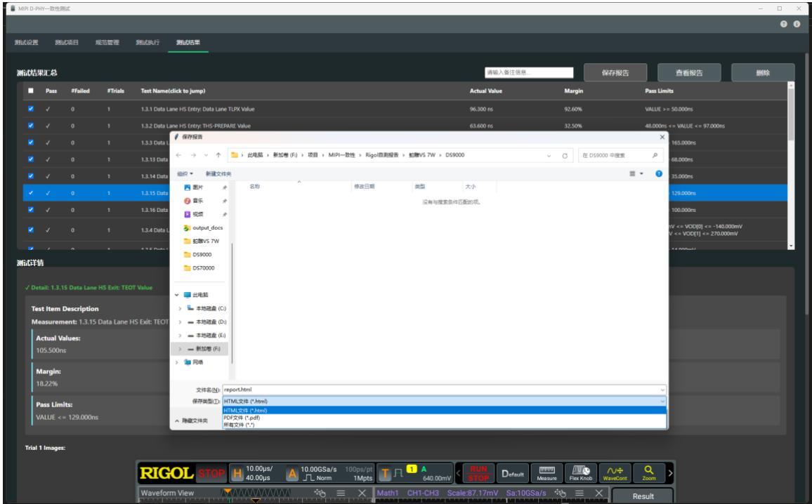Screen dimensions: 812x504
Task: Open the 规范管理 tab
Action: (107, 42)
